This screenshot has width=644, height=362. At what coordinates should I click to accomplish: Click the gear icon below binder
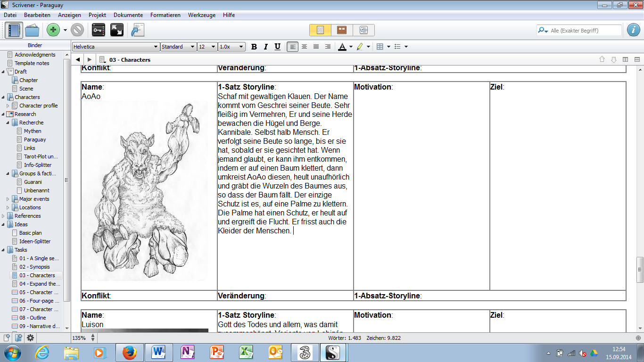(30, 337)
